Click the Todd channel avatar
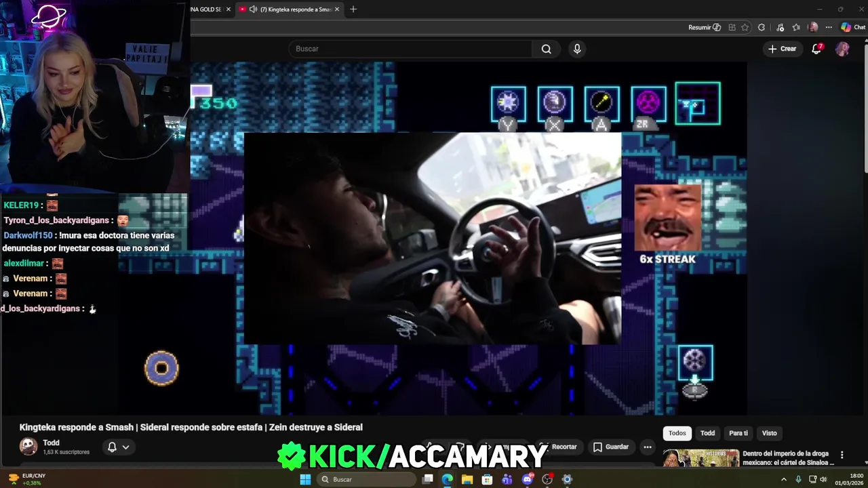 (x=28, y=446)
